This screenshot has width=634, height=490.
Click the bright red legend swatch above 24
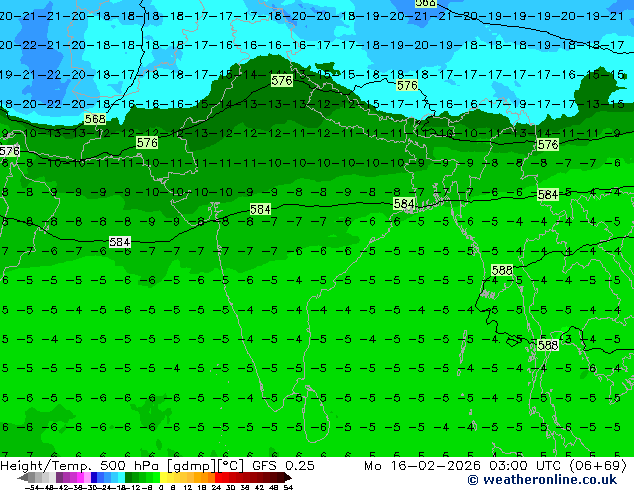pos(218,478)
